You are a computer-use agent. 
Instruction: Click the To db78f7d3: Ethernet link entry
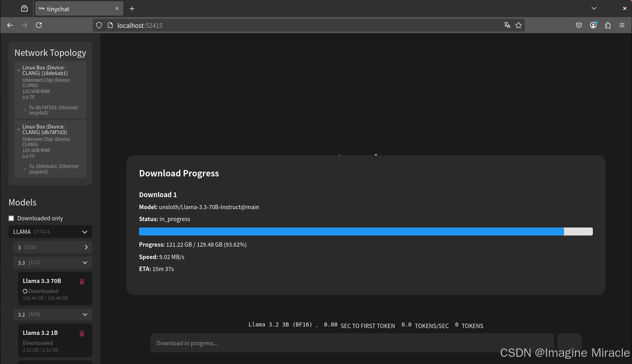(x=53, y=110)
